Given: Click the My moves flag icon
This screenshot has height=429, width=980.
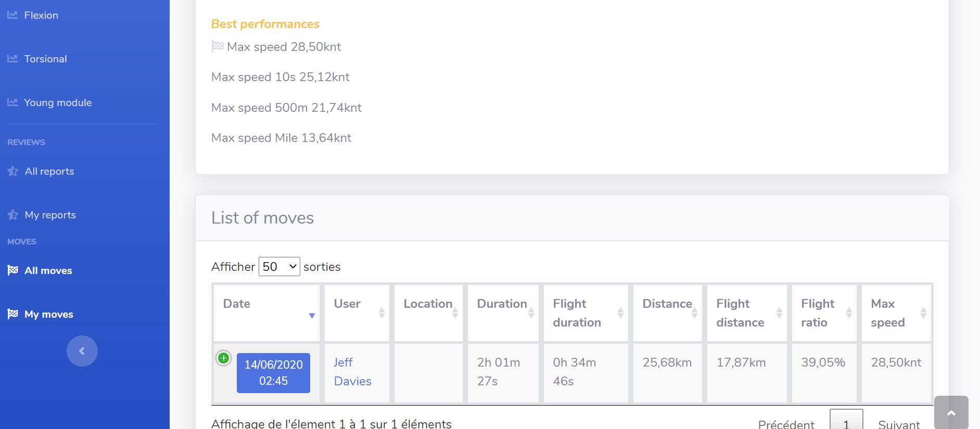Looking at the screenshot, I should coord(13,314).
